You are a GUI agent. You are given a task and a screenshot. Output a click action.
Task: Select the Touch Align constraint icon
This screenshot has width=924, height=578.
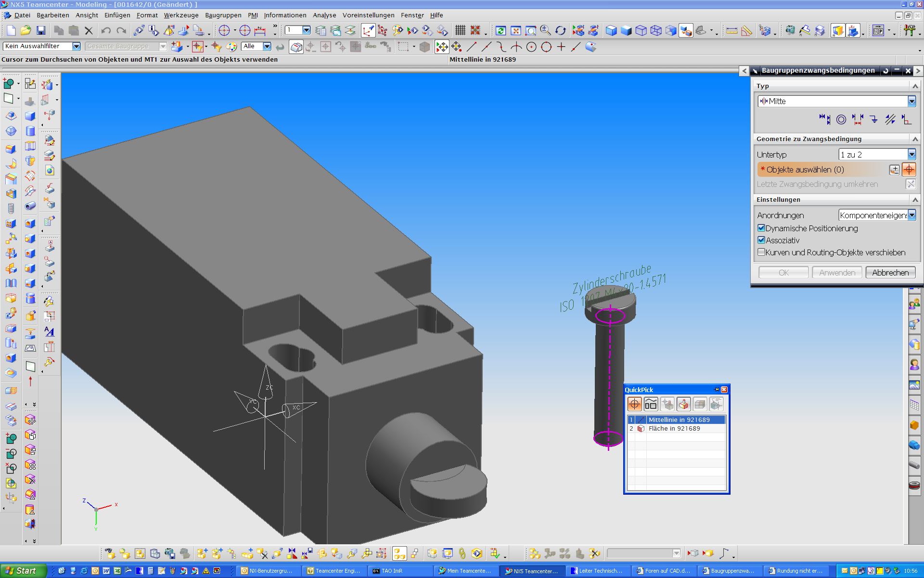point(825,119)
